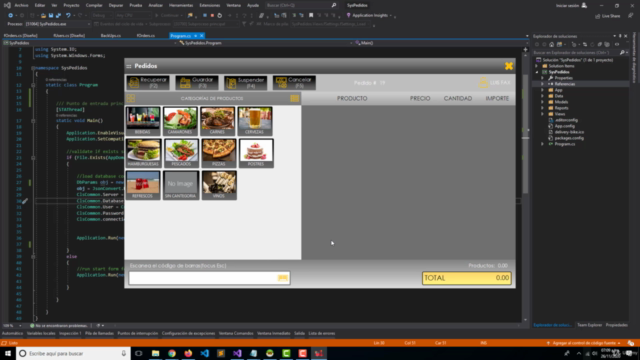
Task: Expand the Referencias node
Action: pyautogui.click(x=542, y=84)
